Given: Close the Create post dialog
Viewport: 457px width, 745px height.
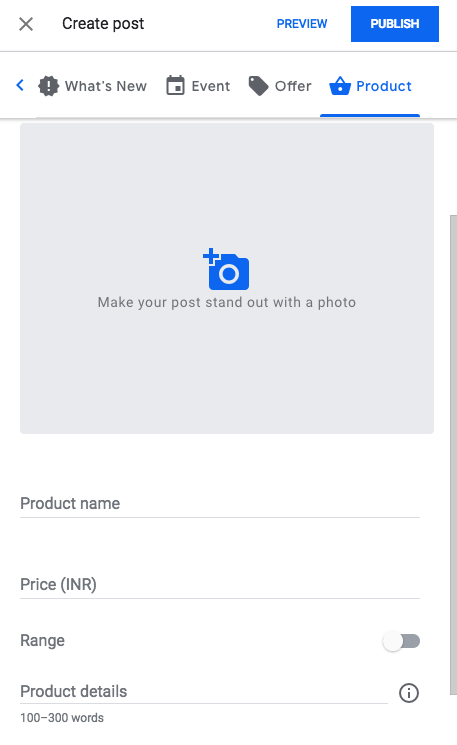Looking at the screenshot, I should 26,24.
